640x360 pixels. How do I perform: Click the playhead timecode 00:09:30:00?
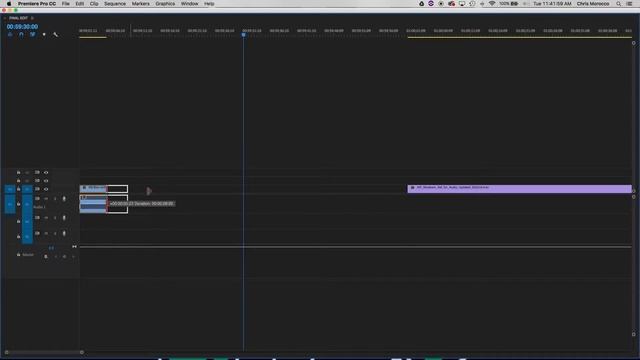pos(22,27)
